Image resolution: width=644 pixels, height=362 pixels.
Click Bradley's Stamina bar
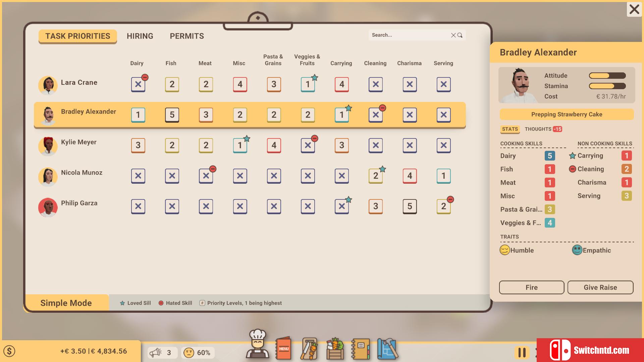coord(607,86)
